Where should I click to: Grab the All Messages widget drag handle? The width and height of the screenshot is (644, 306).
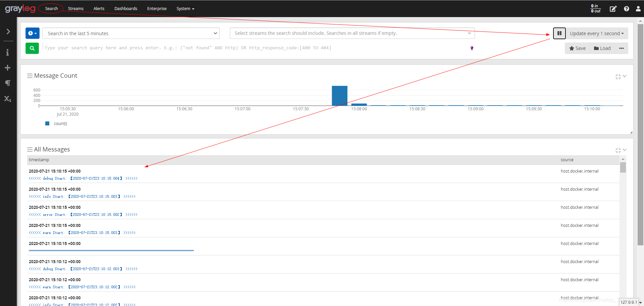[x=30, y=149]
